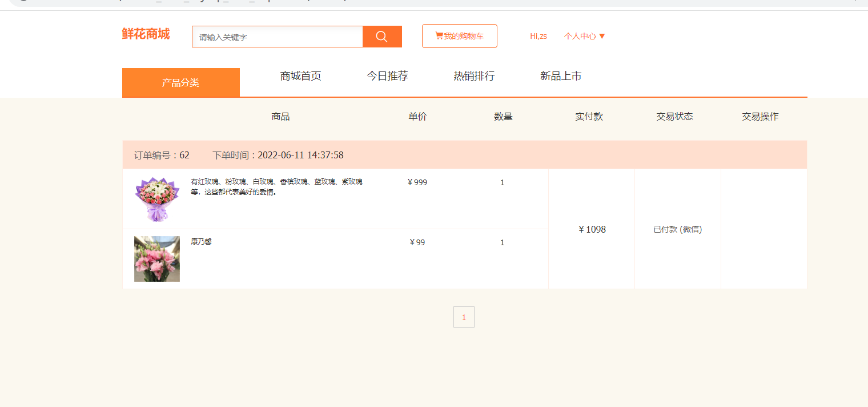Go to 商城首页 tab

click(301, 76)
